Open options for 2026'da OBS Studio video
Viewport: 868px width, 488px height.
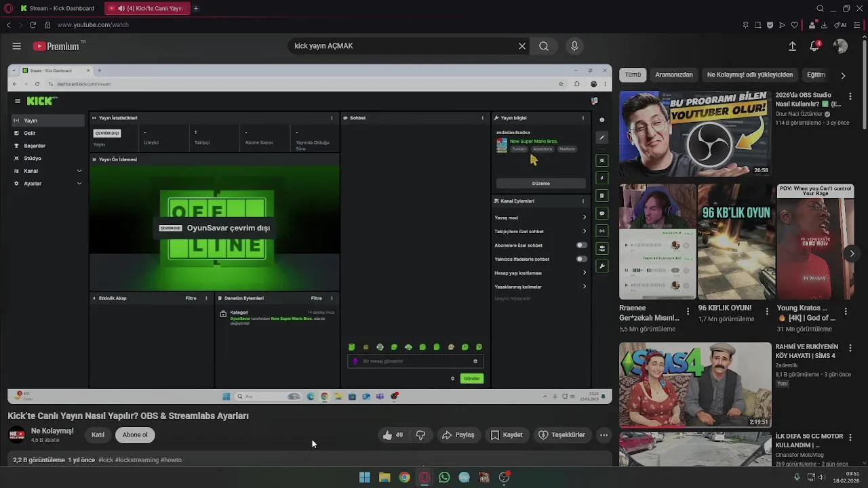850,97
